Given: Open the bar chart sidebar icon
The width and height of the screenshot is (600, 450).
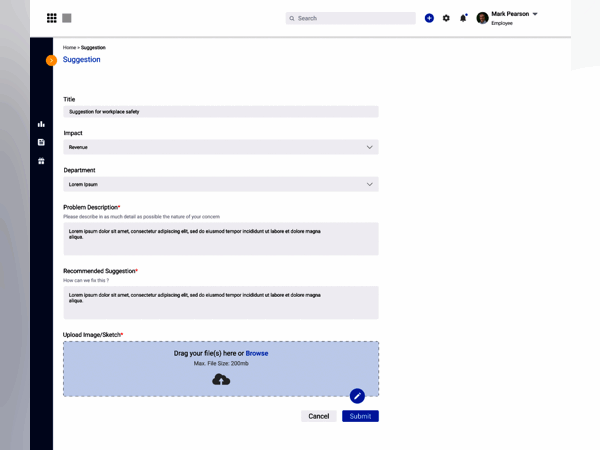Looking at the screenshot, I should coord(41,124).
